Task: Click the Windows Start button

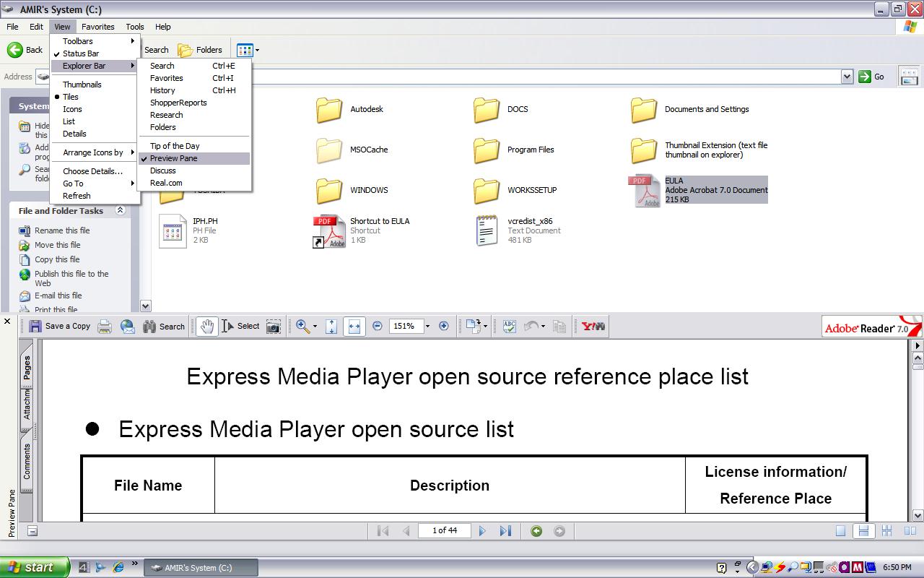Action: (35, 567)
